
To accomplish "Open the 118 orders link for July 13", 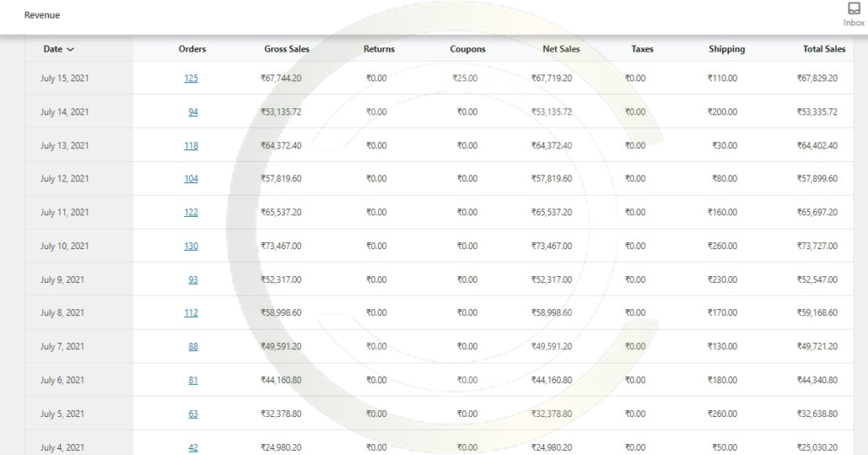I will tap(191, 146).
